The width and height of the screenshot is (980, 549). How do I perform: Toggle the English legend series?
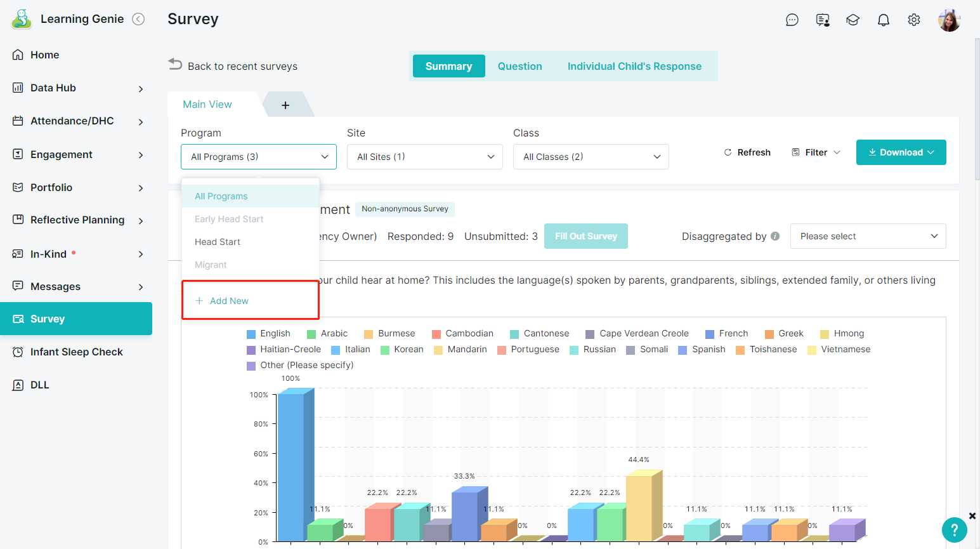tap(268, 334)
